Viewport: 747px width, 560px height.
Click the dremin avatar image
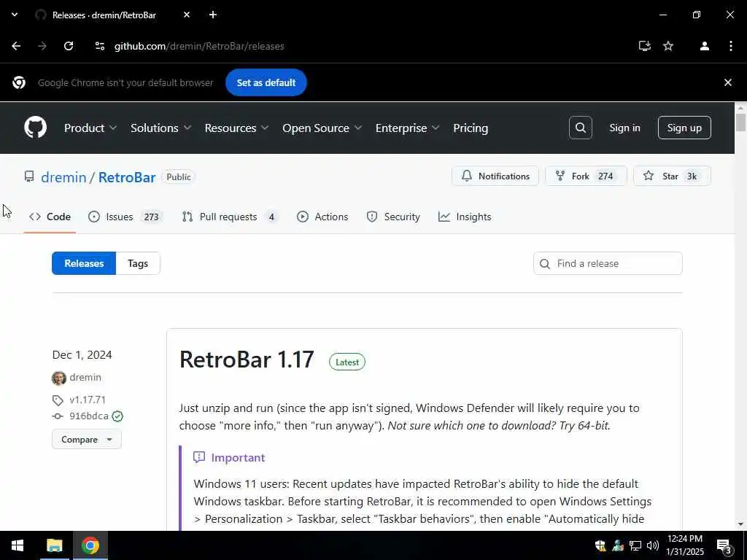coord(58,378)
